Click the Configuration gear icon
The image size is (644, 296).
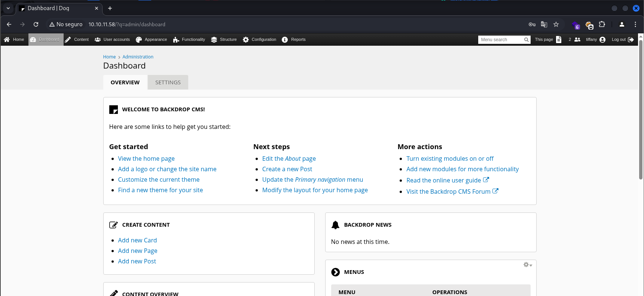coord(246,40)
